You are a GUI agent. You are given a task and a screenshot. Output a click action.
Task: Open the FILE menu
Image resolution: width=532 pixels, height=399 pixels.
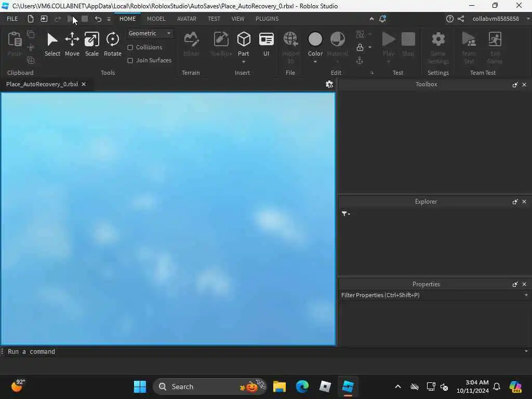[12, 19]
